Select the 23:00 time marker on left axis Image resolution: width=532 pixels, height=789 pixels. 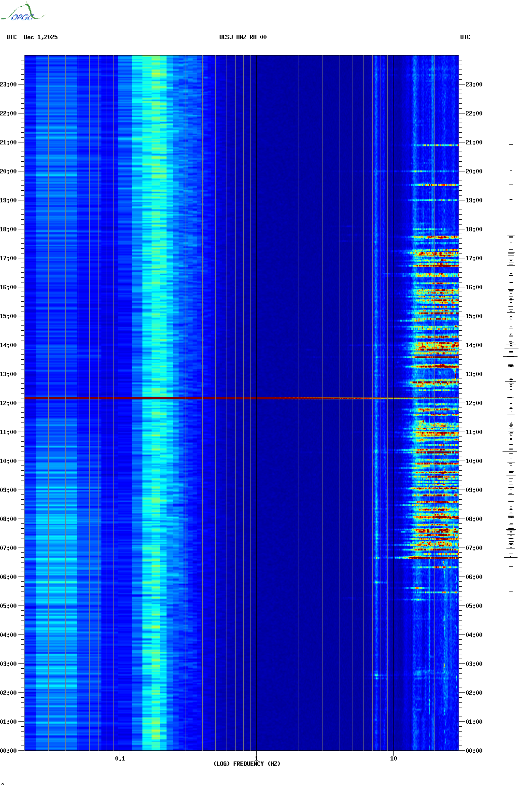click(8, 85)
